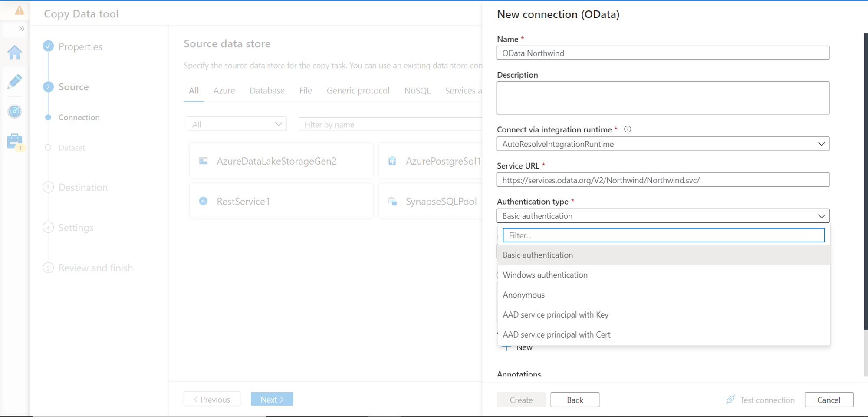Click the warning triangle icon
This screenshot has width=868, height=417.
click(19, 10)
